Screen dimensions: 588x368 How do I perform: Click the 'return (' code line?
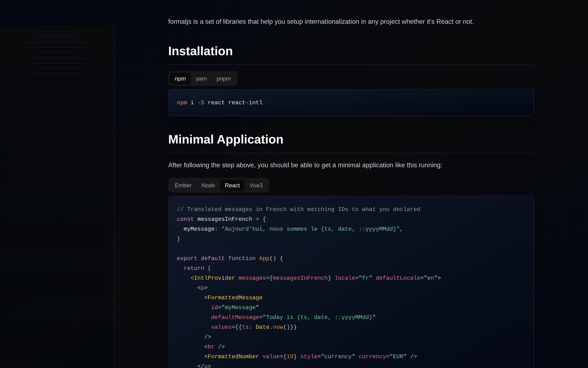197,268
